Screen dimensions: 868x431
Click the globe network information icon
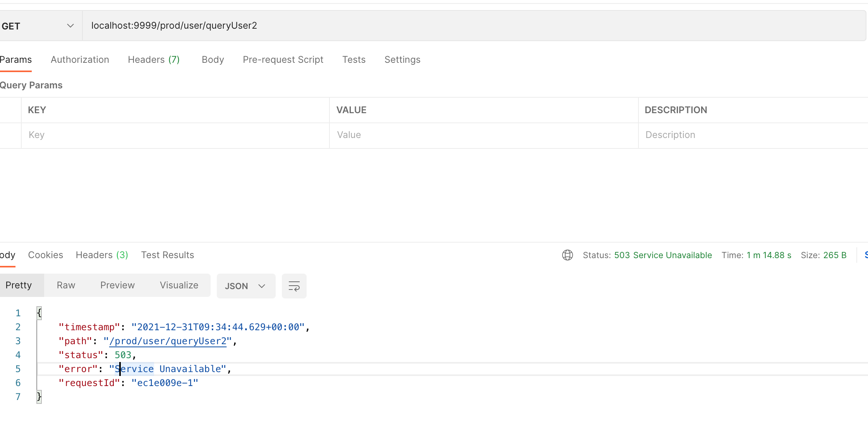coord(567,255)
